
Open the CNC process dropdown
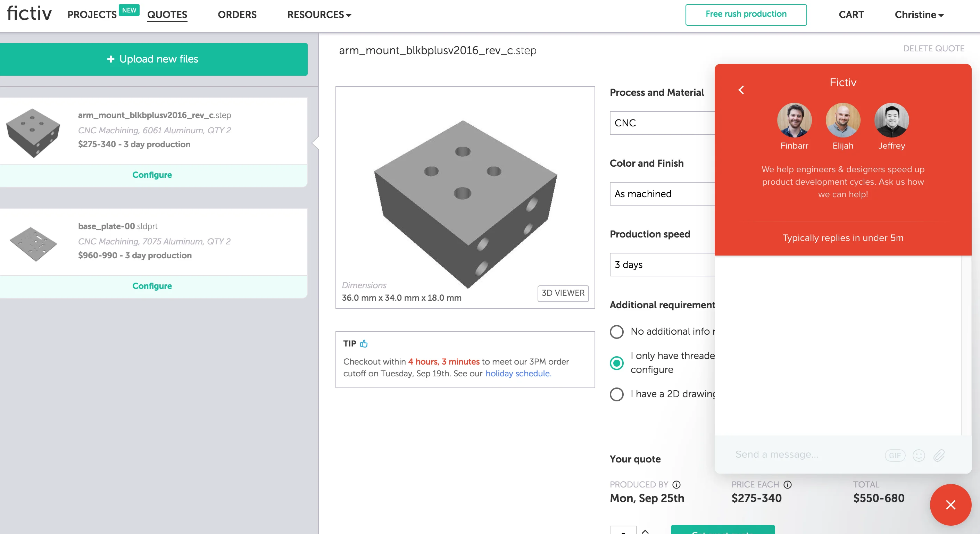pos(662,123)
